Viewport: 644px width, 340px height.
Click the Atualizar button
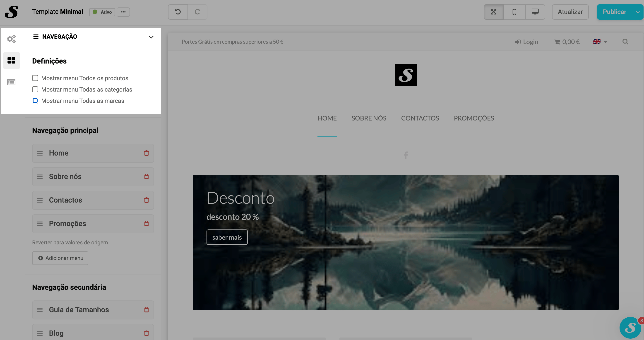coord(570,12)
